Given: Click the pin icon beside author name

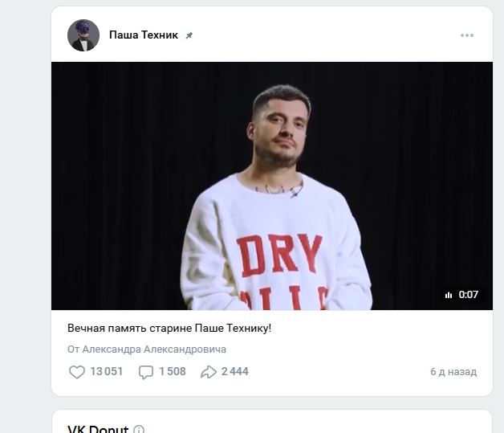Looking at the screenshot, I should point(189,36).
